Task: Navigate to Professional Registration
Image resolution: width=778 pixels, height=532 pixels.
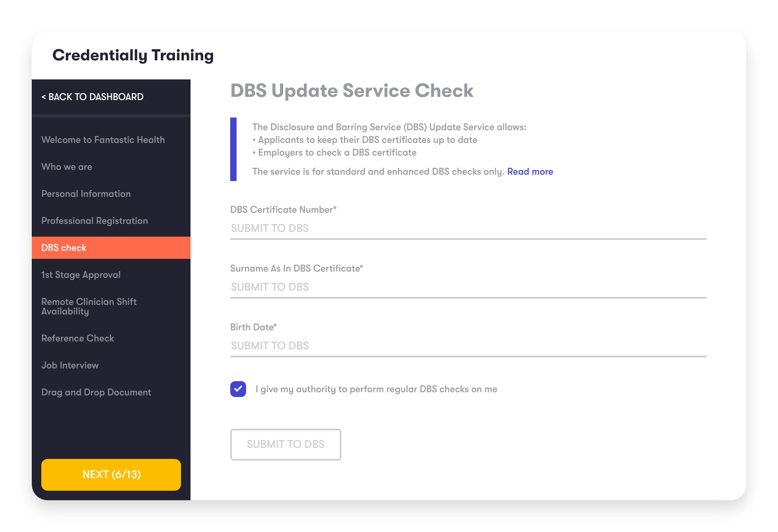Action: 94,221
